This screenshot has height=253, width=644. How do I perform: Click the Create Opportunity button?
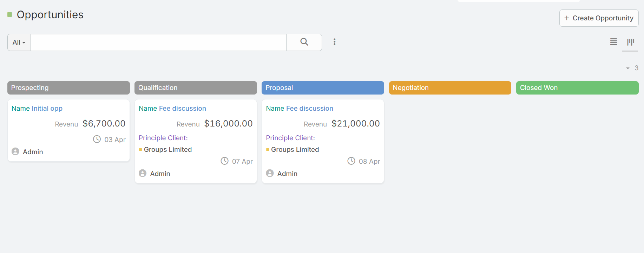[x=599, y=18]
